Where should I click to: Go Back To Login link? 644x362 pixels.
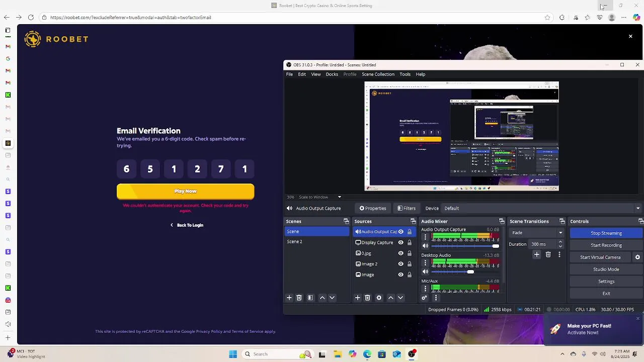(187, 225)
